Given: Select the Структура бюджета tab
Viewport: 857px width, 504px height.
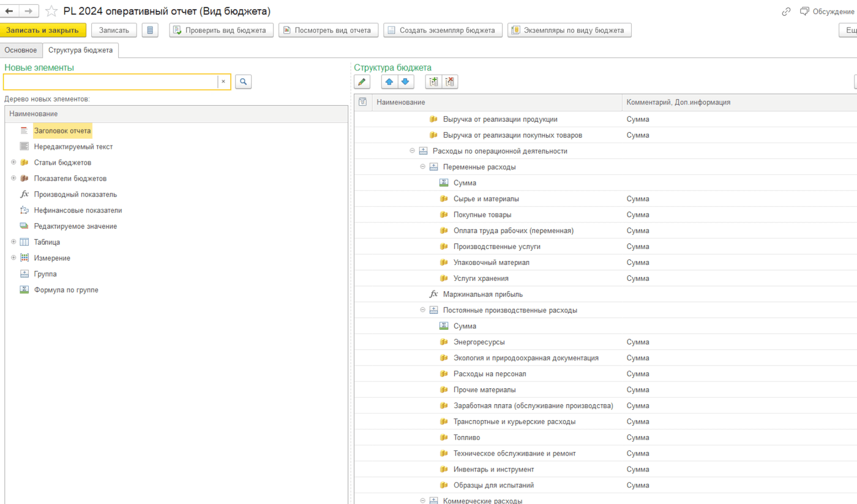Looking at the screenshot, I should tap(80, 50).
